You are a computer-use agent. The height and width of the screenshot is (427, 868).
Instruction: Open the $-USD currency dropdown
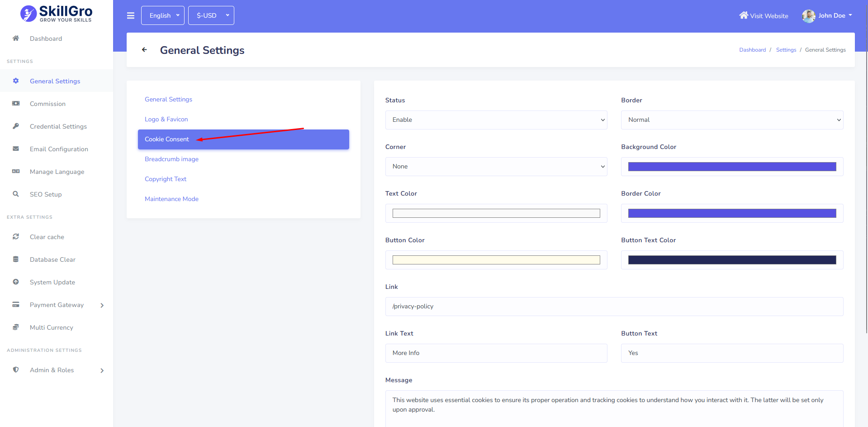click(x=211, y=15)
